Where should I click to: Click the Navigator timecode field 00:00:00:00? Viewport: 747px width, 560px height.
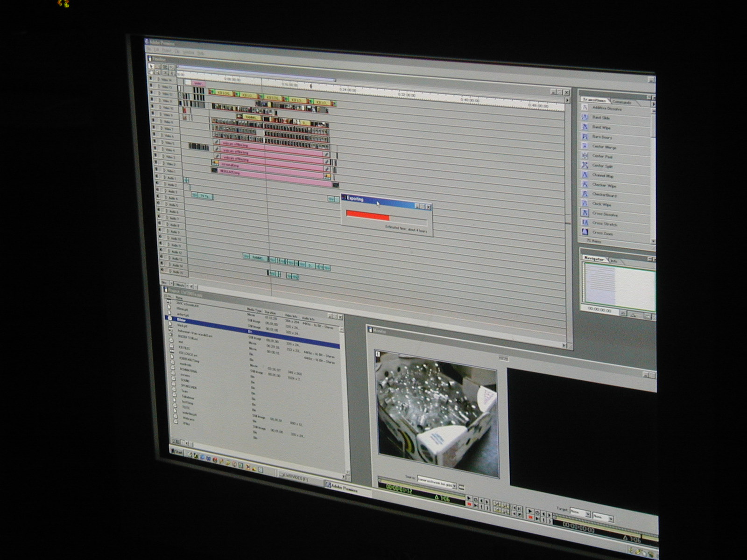pyautogui.click(x=599, y=310)
